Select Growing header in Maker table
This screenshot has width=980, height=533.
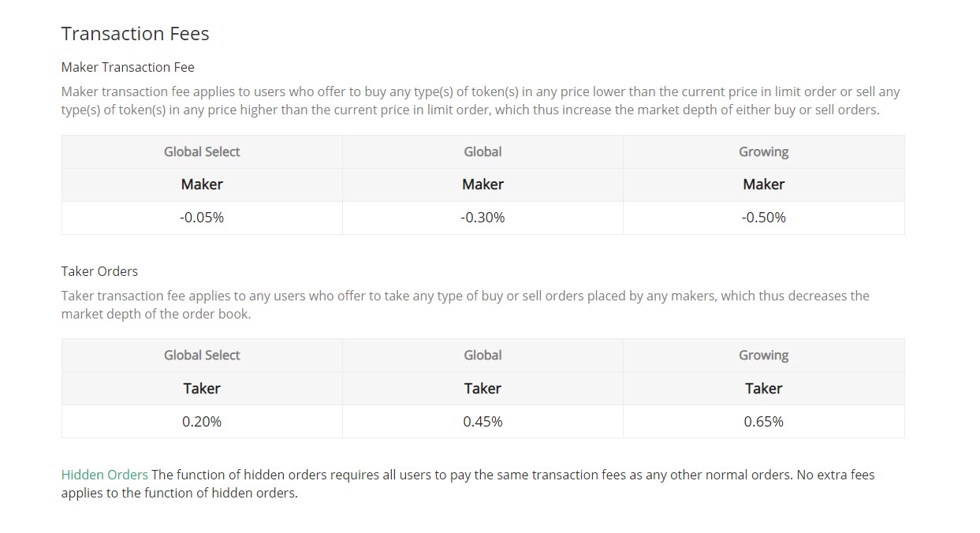(763, 151)
